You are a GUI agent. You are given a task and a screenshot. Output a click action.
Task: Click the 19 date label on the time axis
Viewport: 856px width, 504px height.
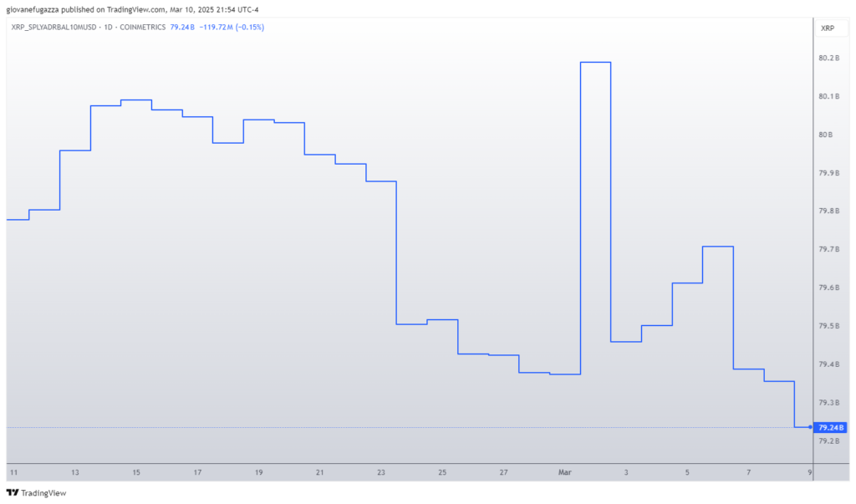click(x=259, y=472)
